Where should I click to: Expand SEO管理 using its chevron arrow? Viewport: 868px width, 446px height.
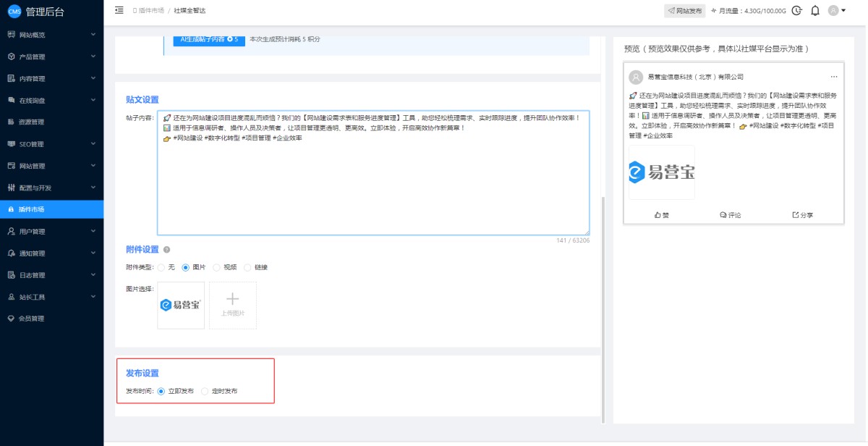(93, 144)
